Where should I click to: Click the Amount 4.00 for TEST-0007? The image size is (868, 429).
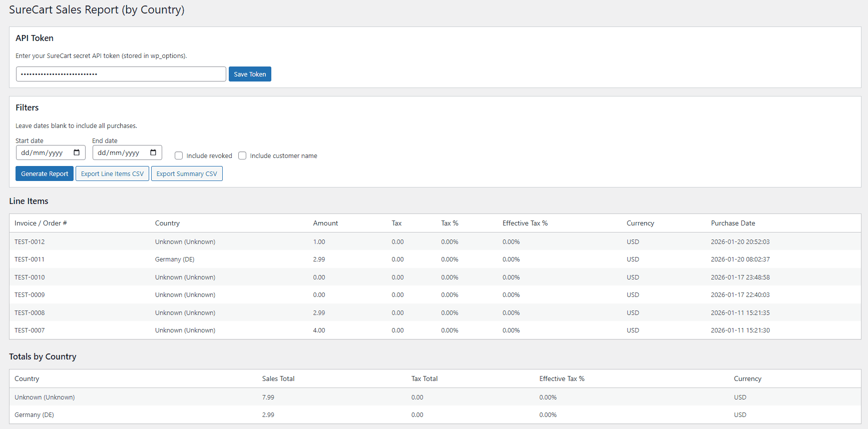tap(319, 330)
